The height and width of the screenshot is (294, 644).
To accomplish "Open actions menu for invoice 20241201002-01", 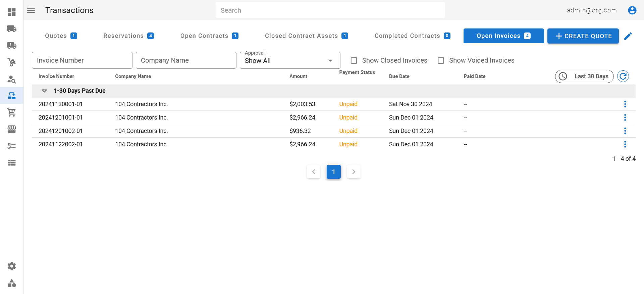I will (625, 131).
